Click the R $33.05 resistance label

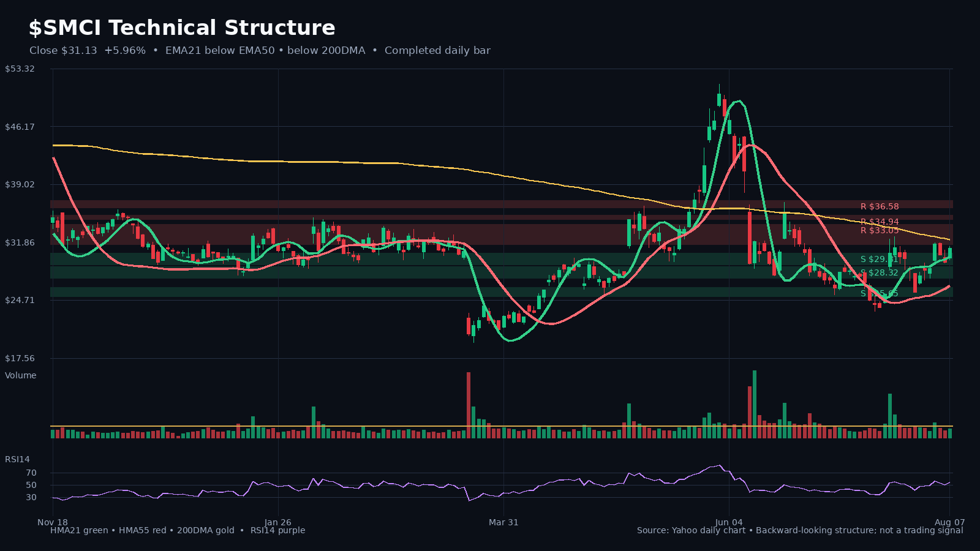pos(880,230)
